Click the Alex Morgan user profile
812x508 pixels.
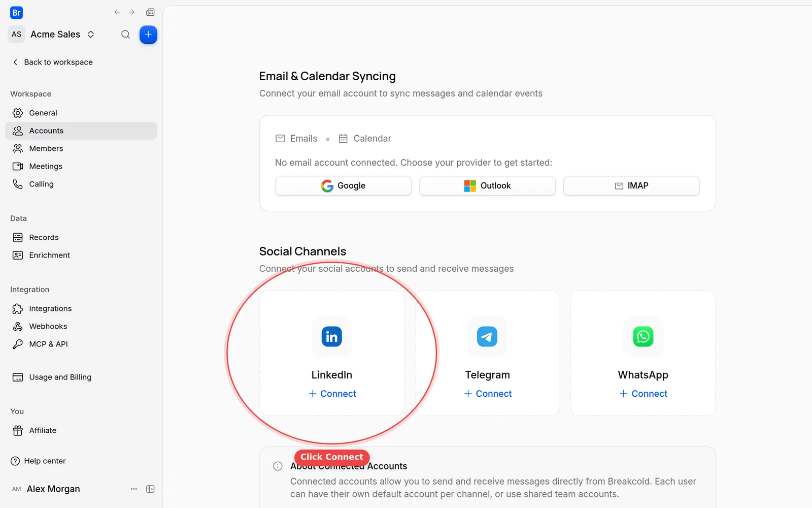pyautogui.click(x=46, y=489)
